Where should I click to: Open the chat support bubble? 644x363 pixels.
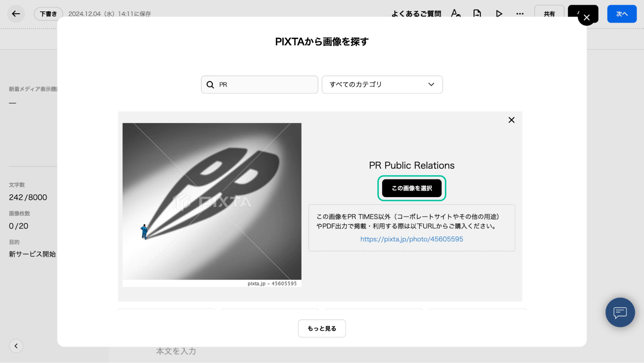620,312
